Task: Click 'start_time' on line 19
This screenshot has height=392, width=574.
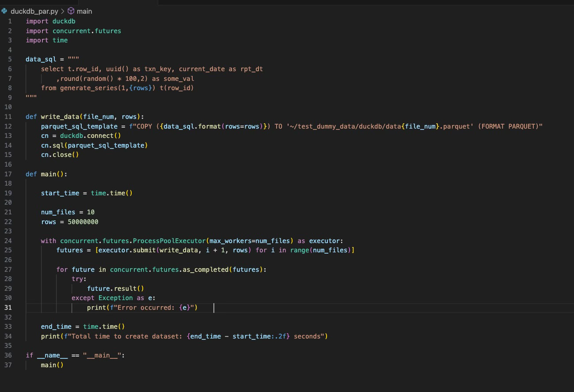Action: tap(60, 193)
